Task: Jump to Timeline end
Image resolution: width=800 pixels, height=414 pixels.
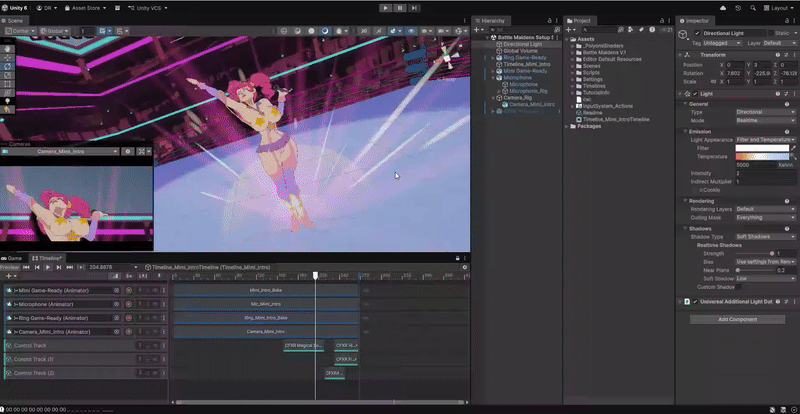Action: coord(69,267)
